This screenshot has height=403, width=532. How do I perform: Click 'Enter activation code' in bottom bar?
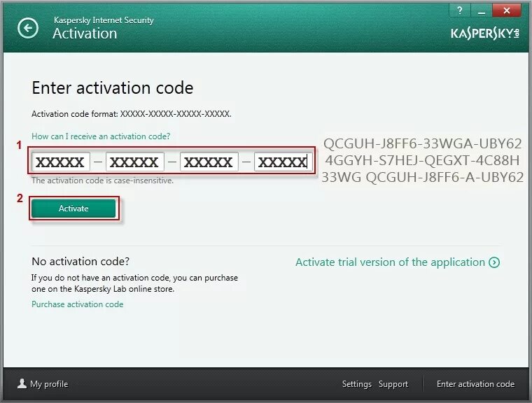click(476, 384)
